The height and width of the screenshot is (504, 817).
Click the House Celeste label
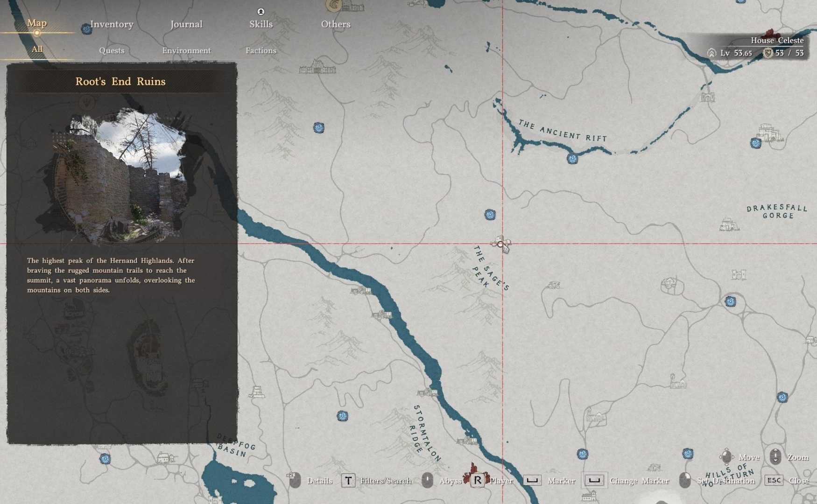tap(777, 41)
